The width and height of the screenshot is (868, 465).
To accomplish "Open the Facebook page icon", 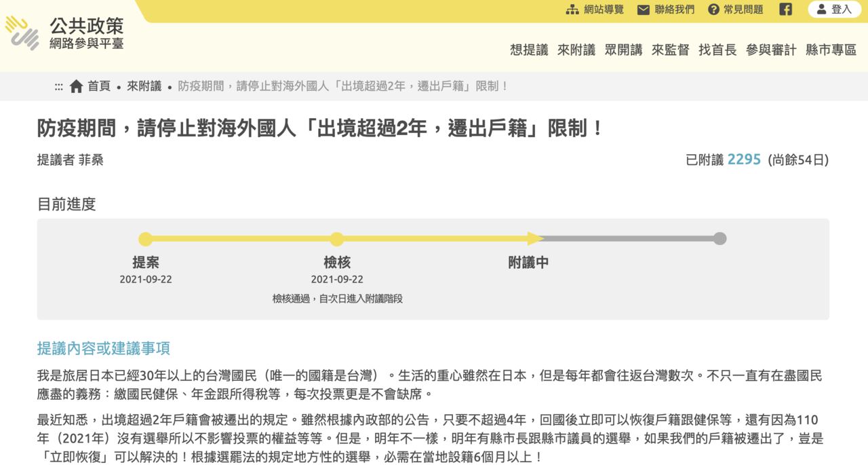I will (785, 10).
